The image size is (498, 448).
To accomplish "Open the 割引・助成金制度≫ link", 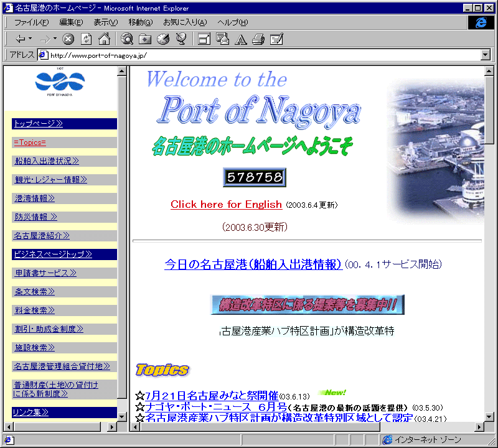I will pos(49,329).
